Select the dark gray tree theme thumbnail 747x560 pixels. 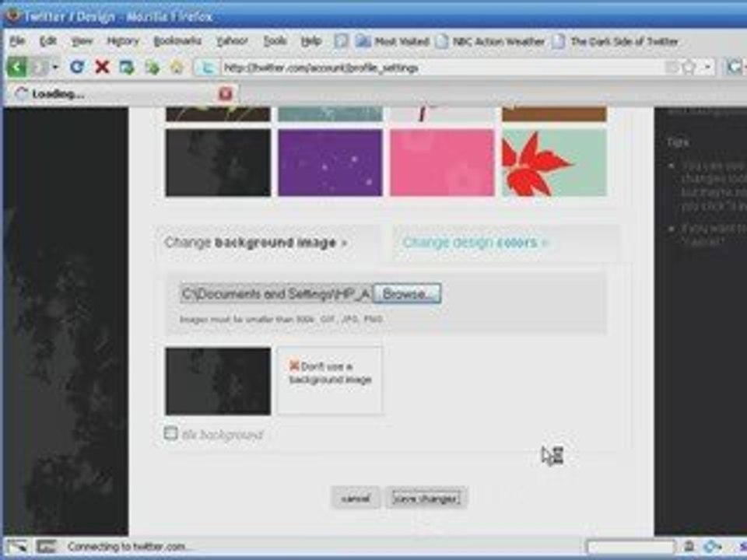(x=218, y=163)
